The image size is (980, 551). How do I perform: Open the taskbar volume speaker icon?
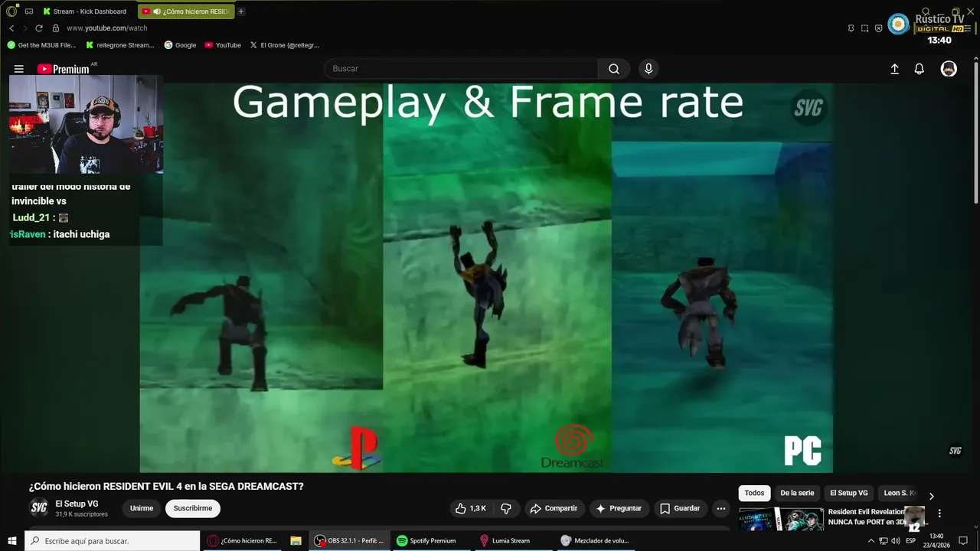(x=896, y=541)
